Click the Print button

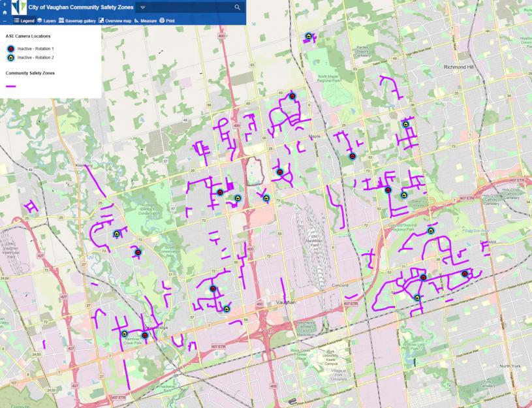tap(167, 21)
